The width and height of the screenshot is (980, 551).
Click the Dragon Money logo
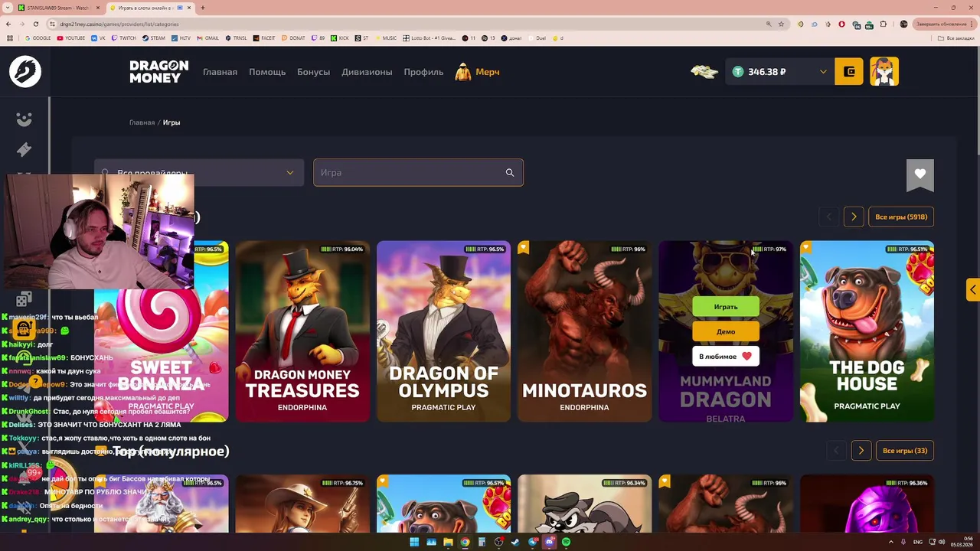[158, 71]
